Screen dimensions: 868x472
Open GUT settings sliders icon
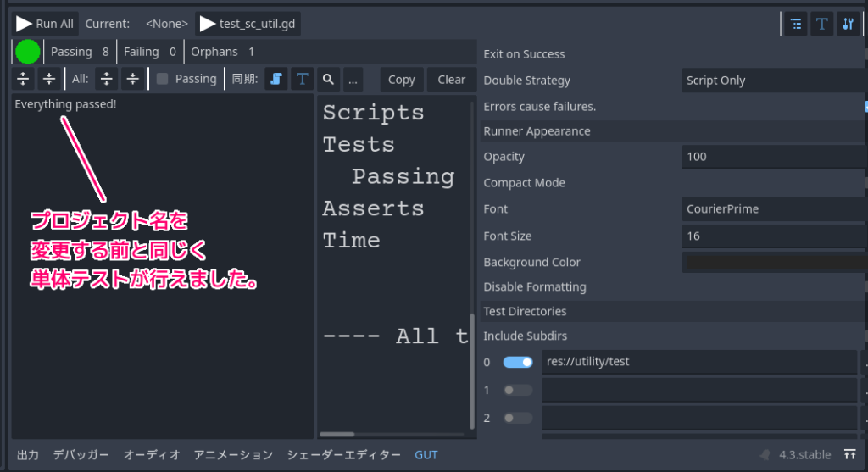click(848, 24)
